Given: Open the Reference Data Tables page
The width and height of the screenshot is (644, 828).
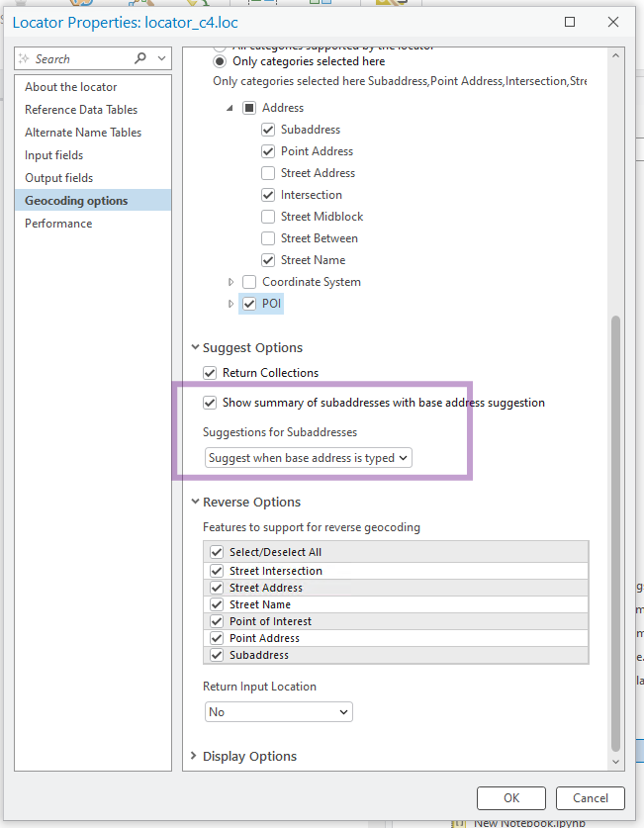Looking at the screenshot, I should (x=81, y=110).
